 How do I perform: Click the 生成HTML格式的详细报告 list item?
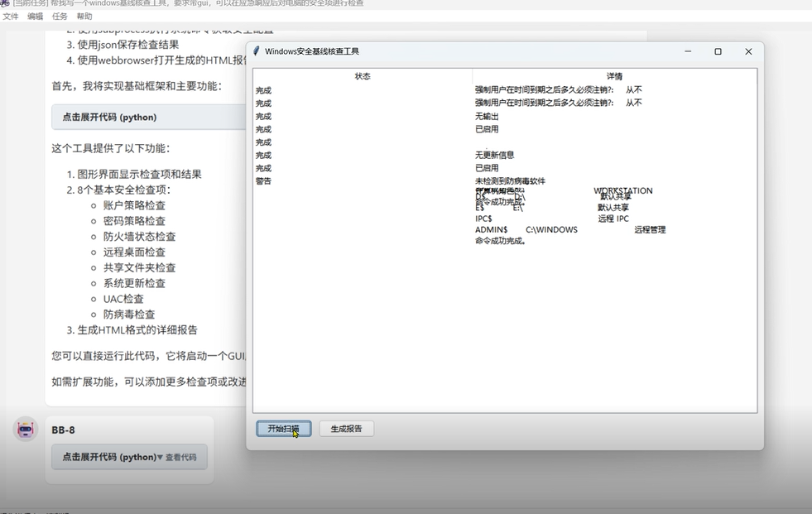(137, 329)
